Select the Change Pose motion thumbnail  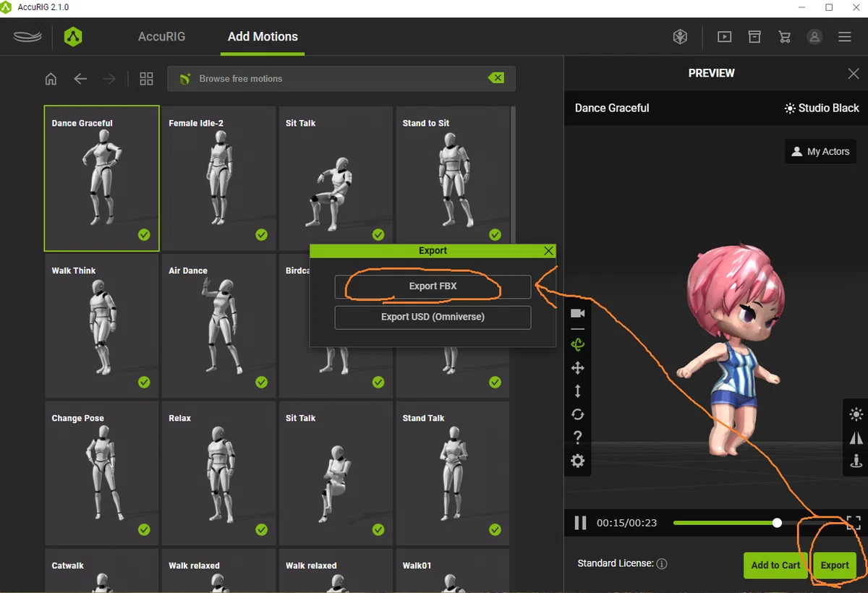102,474
